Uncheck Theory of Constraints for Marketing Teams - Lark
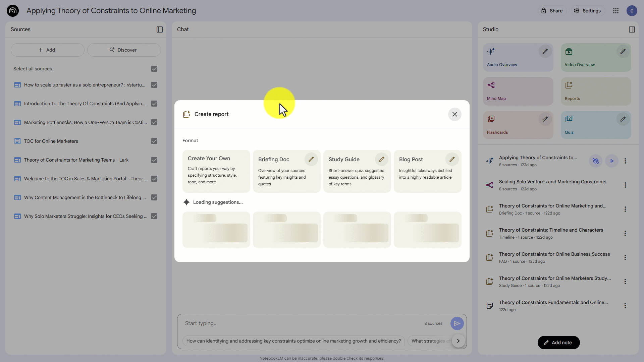 coord(154,160)
